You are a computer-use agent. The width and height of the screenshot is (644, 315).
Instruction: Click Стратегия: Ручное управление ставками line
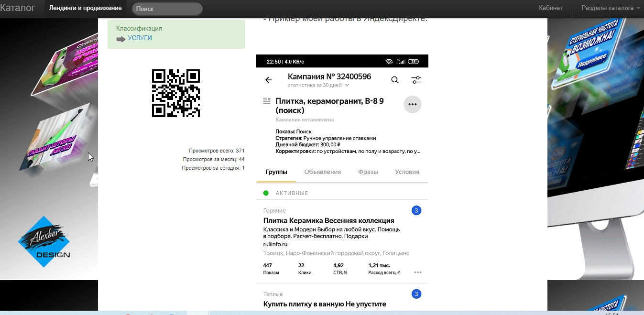(326, 138)
